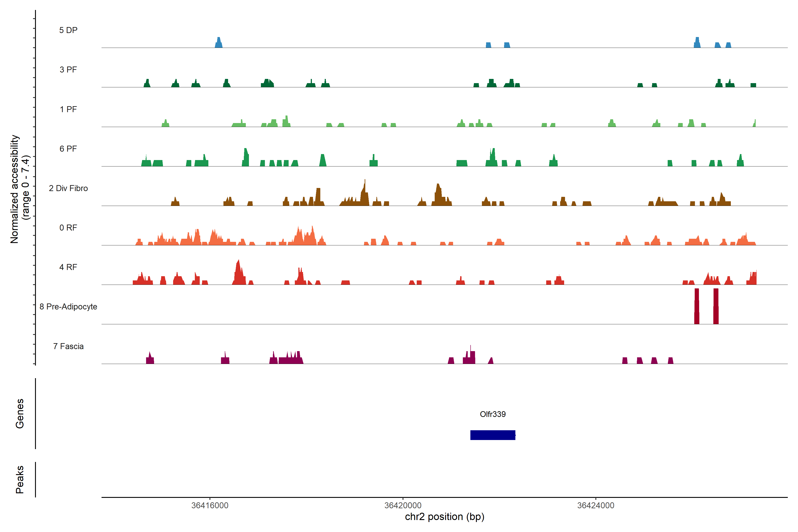Screen dimensions: 798x532
Task: Select the 3 PF track label
Action: [68, 70]
